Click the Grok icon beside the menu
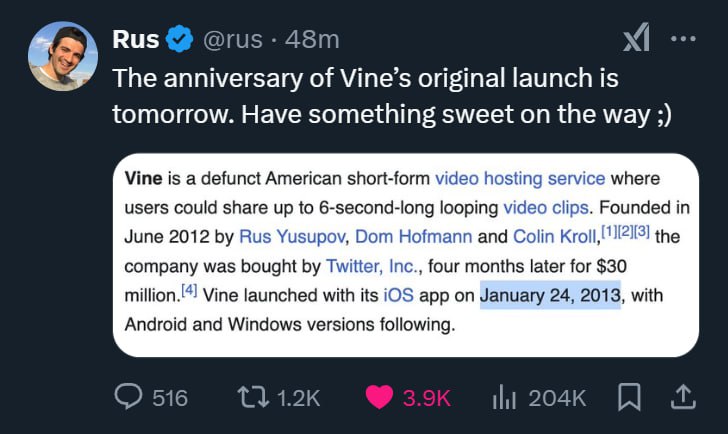Image resolution: width=728 pixels, height=434 pixels. (x=636, y=39)
